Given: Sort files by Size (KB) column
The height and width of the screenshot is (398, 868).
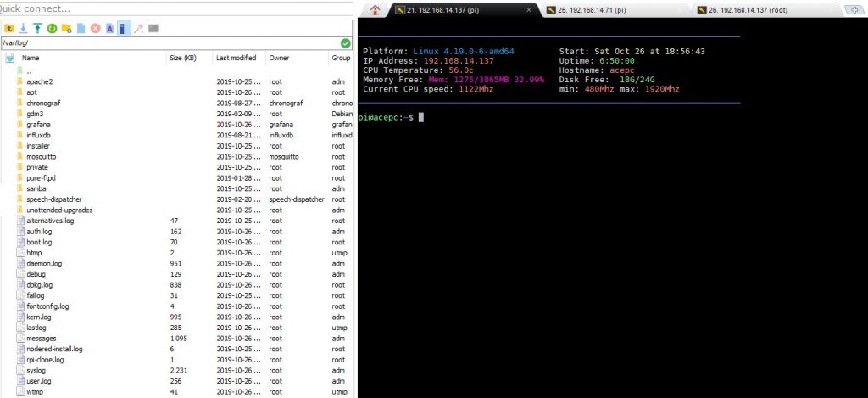Looking at the screenshot, I should click(182, 58).
